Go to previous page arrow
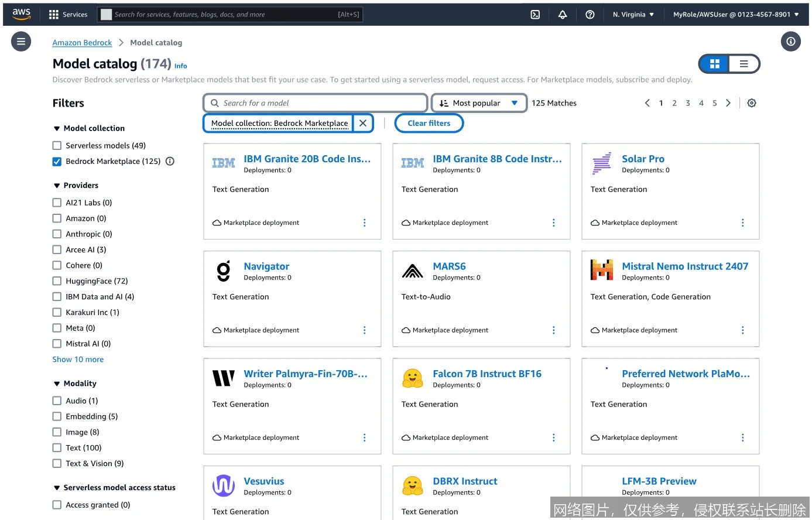Screen dimensions: 812x520 pyautogui.click(x=647, y=103)
